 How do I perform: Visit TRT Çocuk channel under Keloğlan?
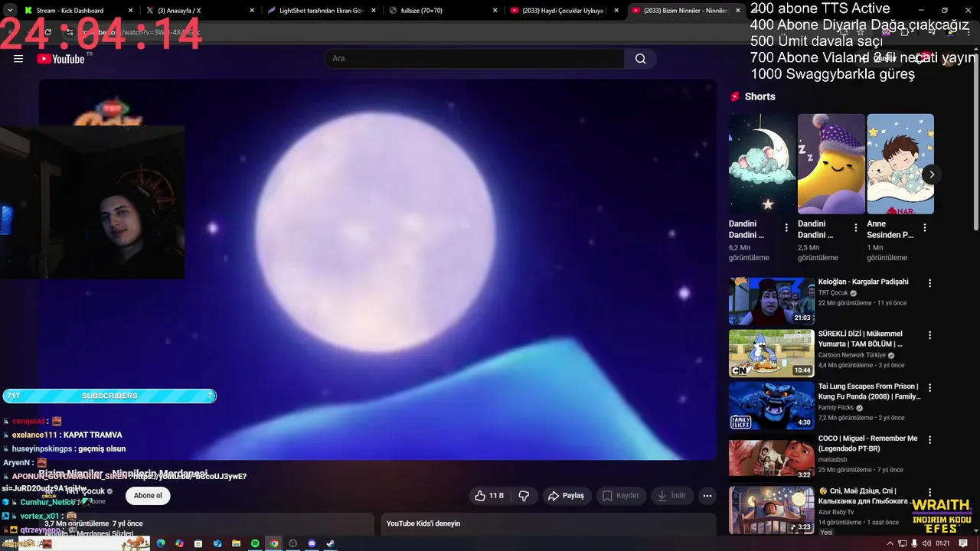[x=833, y=293]
